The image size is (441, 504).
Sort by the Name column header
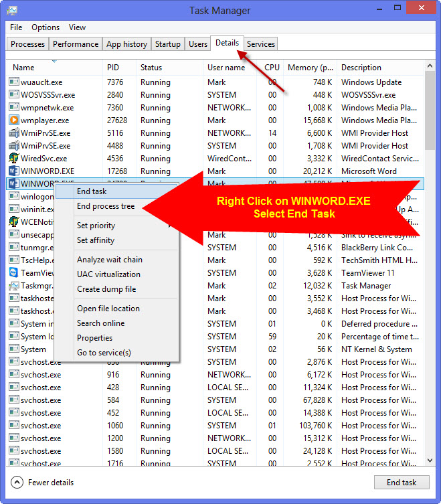(54, 68)
